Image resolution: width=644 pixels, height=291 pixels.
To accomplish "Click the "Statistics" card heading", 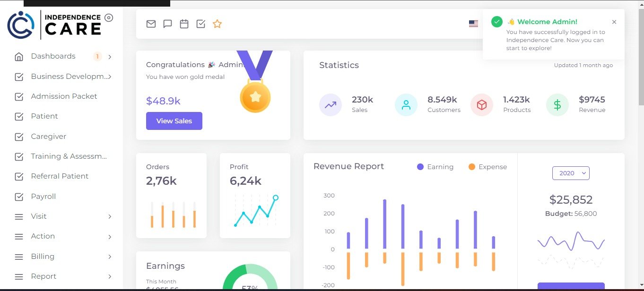I will pyautogui.click(x=339, y=65).
